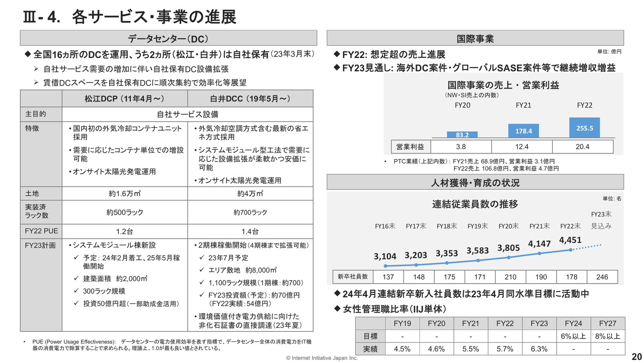This screenshot has width=644, height=363.
Task: Click the 約4万㎡ land cell
Action: tap(250, 193)
